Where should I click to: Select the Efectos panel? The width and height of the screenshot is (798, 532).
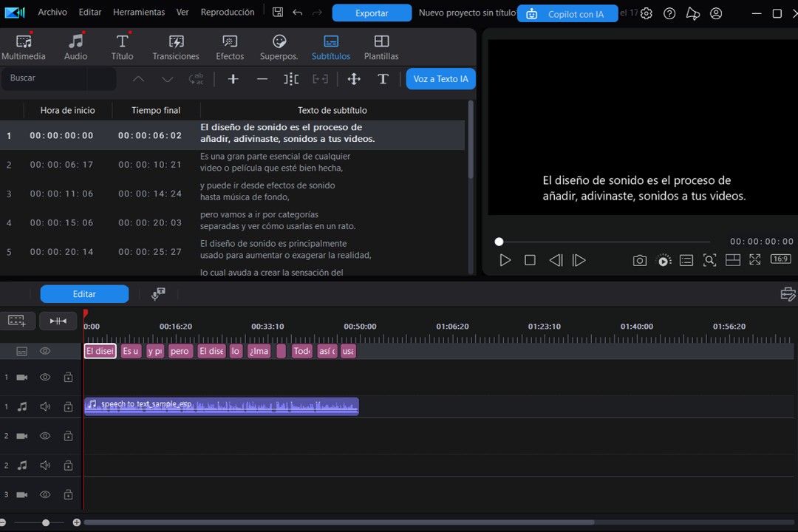pyautogui.click(x=229, y=46)
